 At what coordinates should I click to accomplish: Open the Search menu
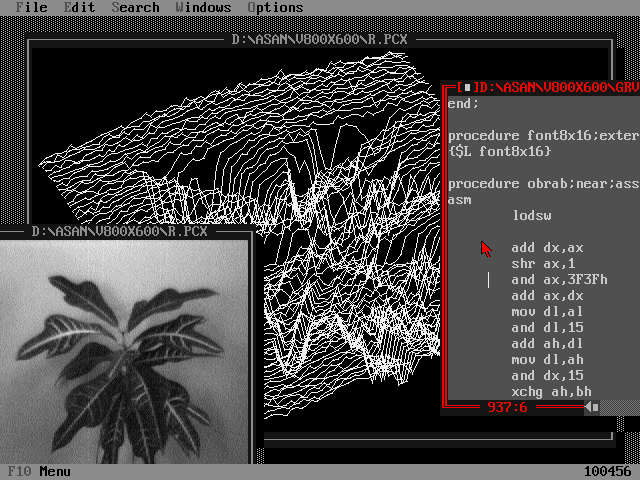click(135, 7)
